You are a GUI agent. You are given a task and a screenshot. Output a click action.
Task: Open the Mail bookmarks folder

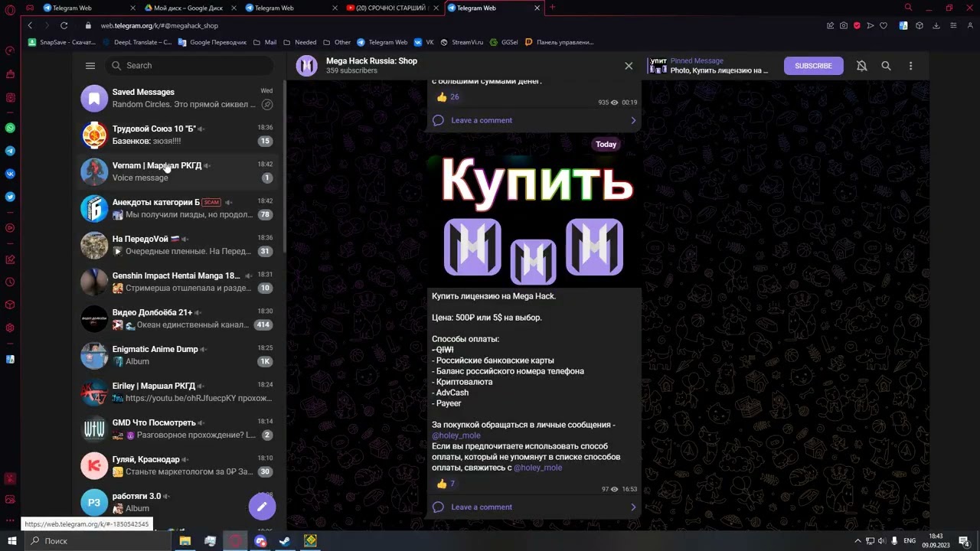(x=263, y=42)
